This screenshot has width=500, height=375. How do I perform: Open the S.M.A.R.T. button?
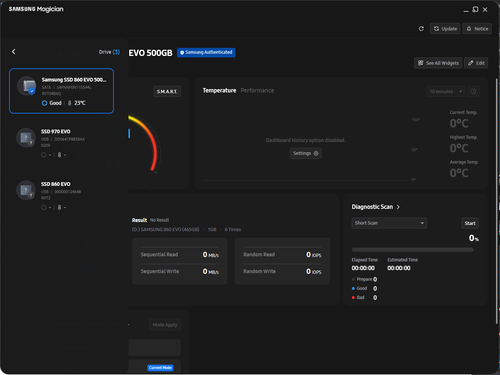tap(167, 91)
